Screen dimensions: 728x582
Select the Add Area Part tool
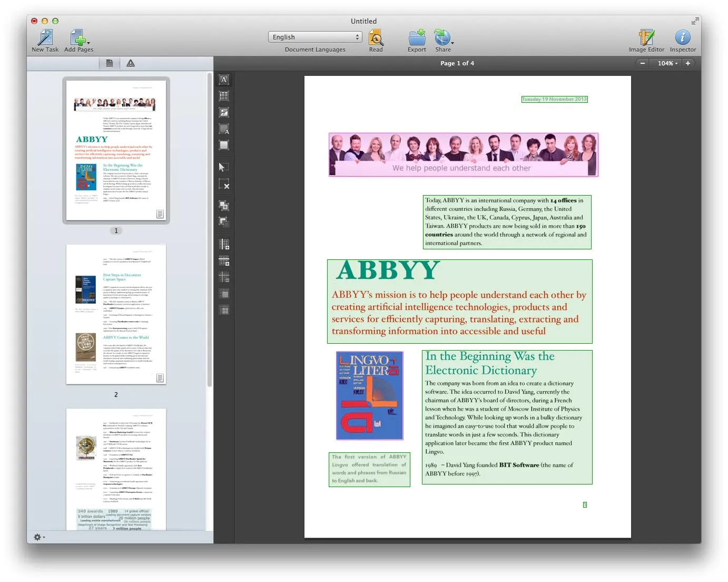[224, 206]
